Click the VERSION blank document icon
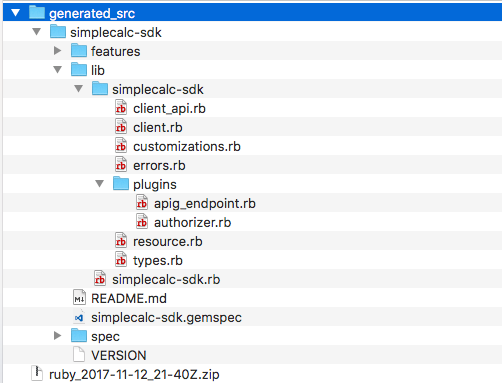The height and width of the screenshot is (383, 502). pos(79,355)
